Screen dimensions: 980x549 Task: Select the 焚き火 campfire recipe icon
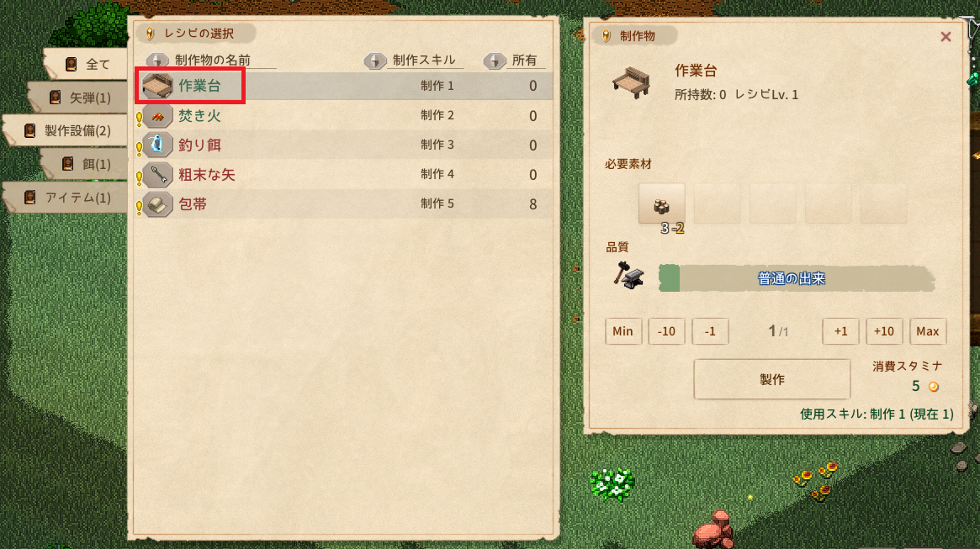point(156,115)
